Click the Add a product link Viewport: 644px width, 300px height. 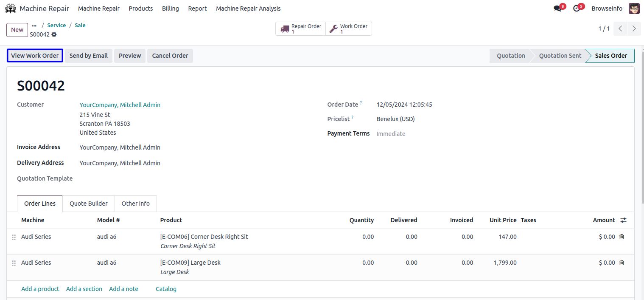click(40, 289)
